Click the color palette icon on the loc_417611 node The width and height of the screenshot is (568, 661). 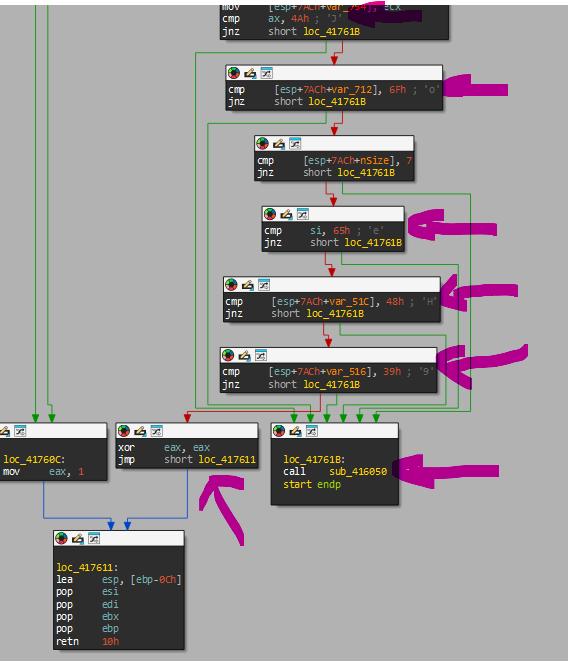62,538
